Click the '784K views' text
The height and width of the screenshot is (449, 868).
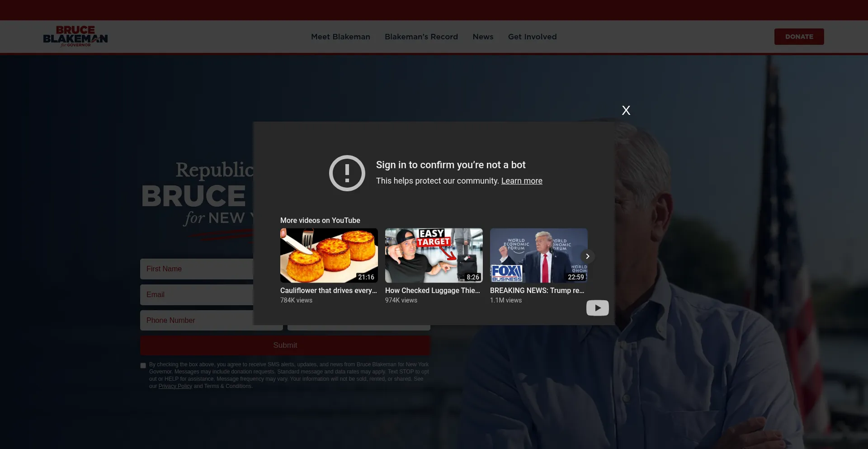(296, 300)
